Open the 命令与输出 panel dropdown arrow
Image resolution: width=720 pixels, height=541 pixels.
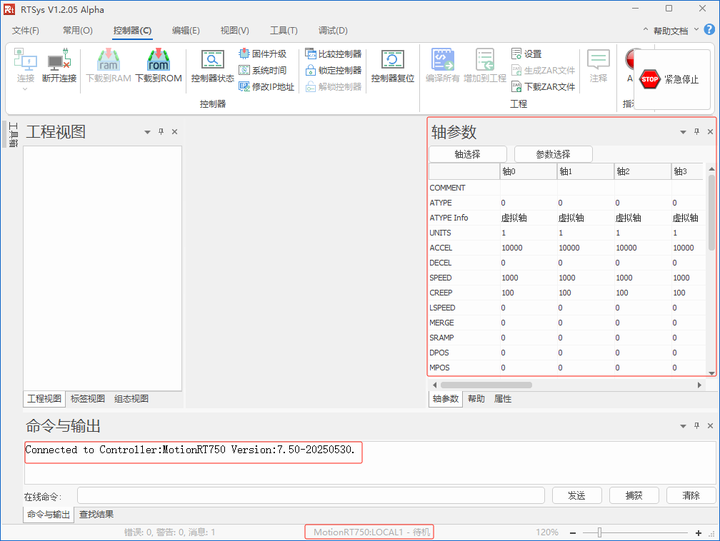coord(683,426)
